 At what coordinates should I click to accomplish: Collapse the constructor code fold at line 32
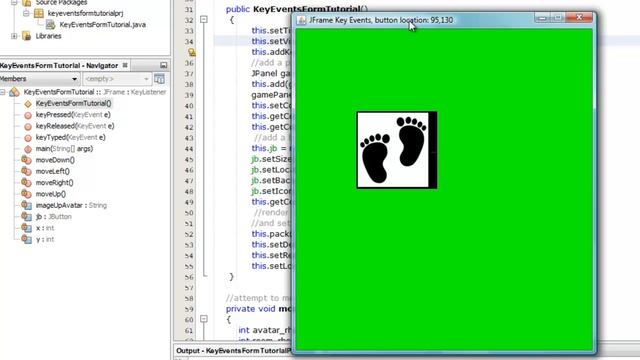[204, 20]
